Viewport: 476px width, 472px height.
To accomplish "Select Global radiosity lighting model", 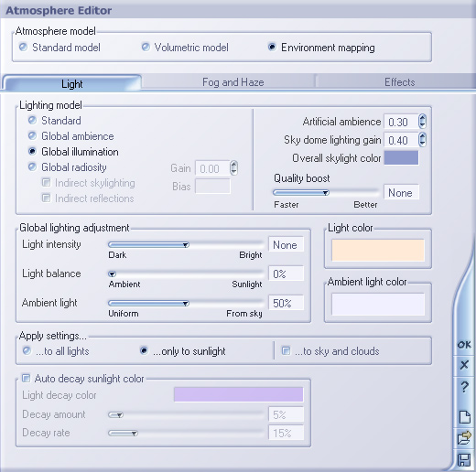I will 32,167.
